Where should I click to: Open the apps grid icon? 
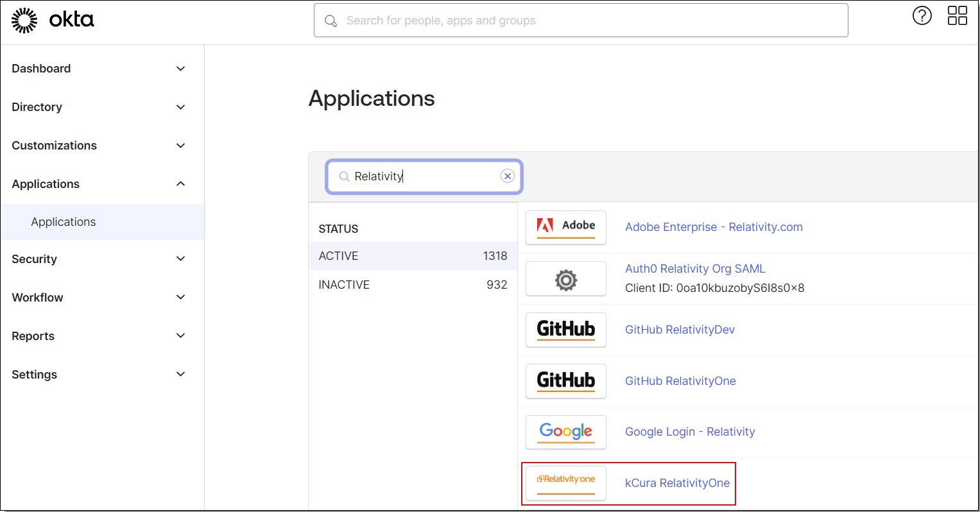point(957,15)
